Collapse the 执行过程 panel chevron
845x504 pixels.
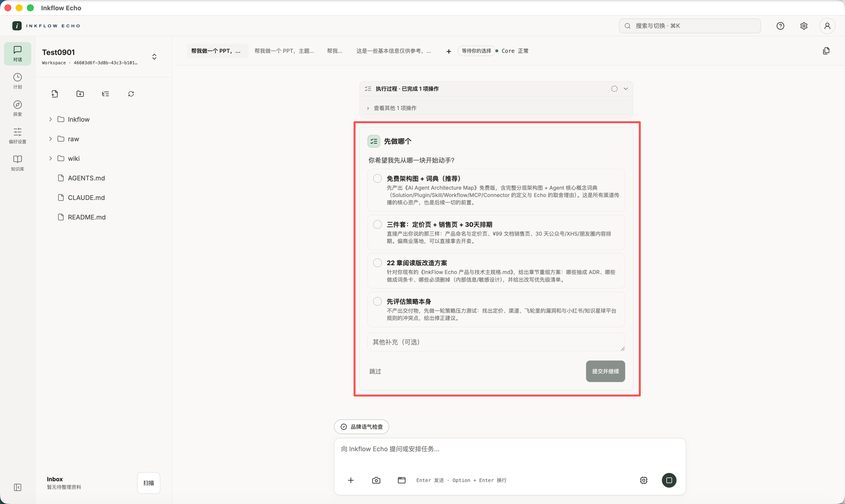click(626, 89)
